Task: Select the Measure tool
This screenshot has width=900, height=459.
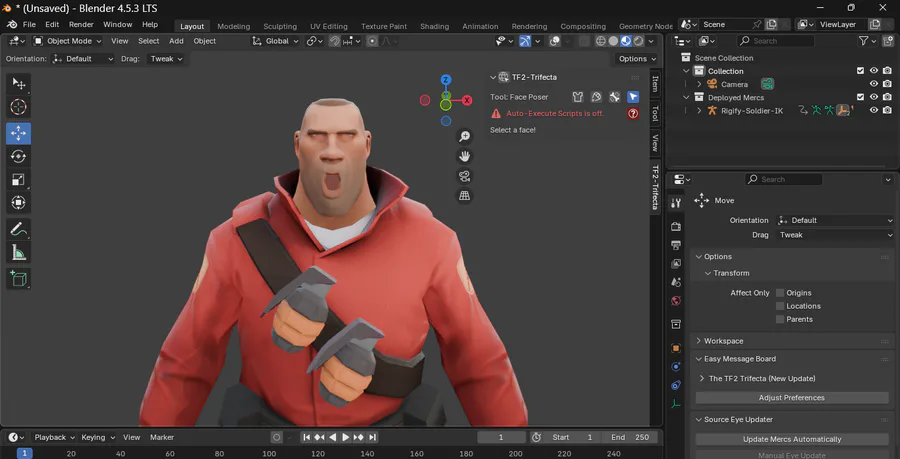Action: click(x=18, y=252)
